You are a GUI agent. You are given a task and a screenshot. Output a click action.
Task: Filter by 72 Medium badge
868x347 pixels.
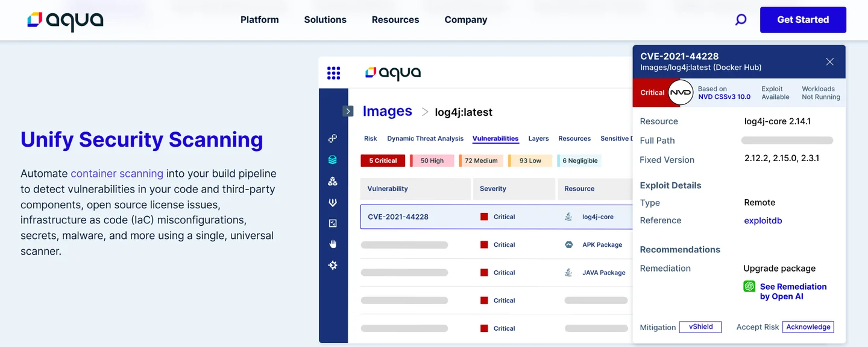click(480, 161)
